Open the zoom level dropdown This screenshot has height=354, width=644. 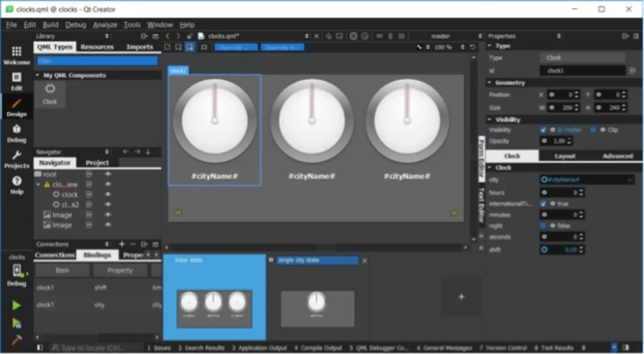(x=443, y=47)
